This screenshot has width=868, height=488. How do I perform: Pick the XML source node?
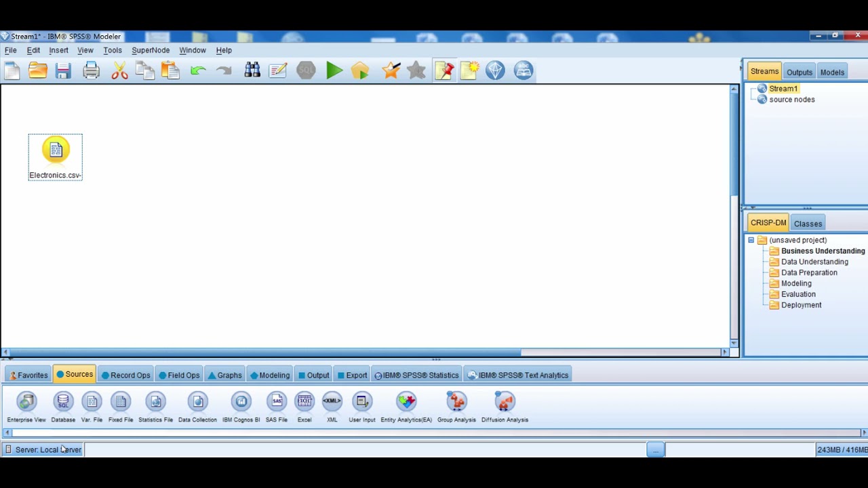(x=332, y=407)
